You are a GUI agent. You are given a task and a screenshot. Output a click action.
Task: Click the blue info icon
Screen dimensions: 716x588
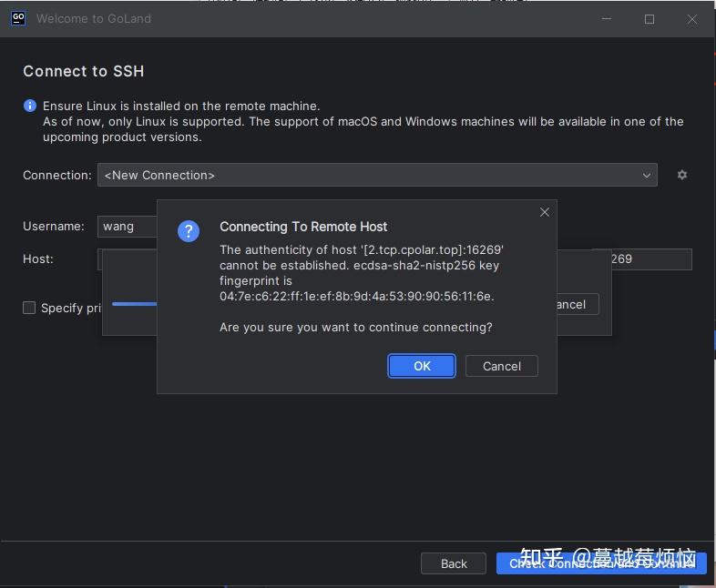[30, 106]
